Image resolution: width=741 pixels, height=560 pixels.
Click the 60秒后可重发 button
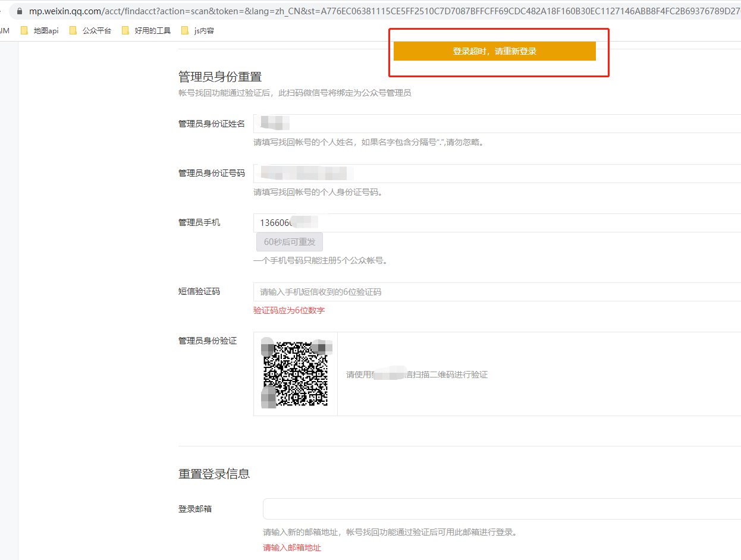[x=290, y=242]
